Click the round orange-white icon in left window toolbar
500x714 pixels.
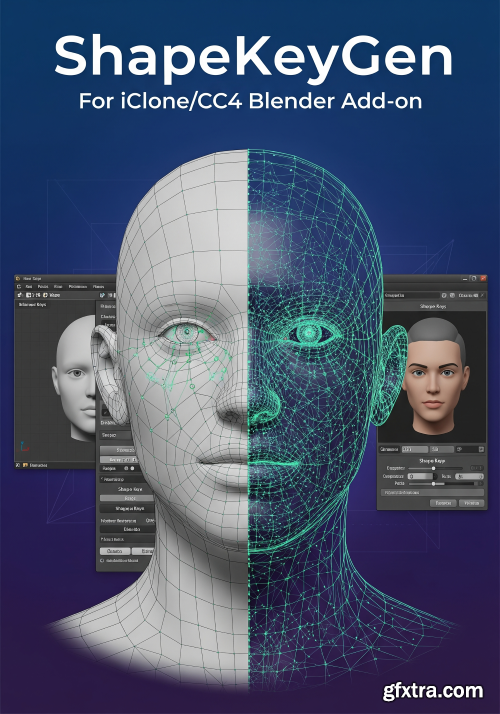45,295
